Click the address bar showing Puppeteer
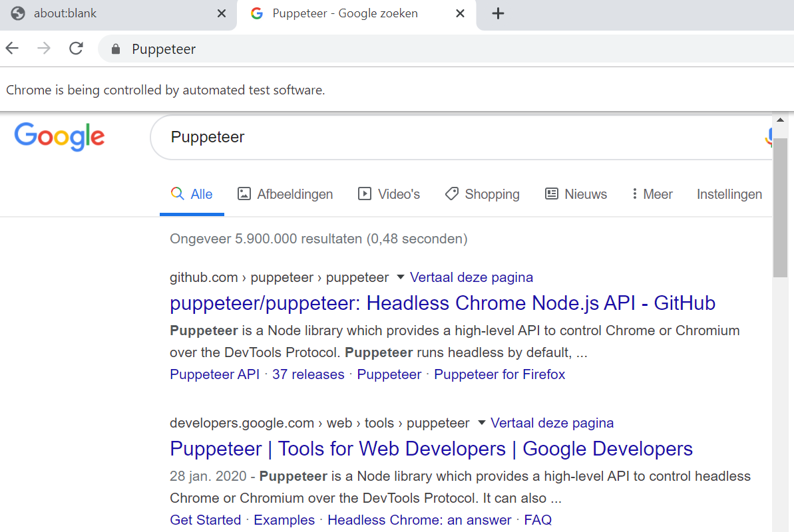Viewport: 794px width, 532px height. (x=446, y=49)
